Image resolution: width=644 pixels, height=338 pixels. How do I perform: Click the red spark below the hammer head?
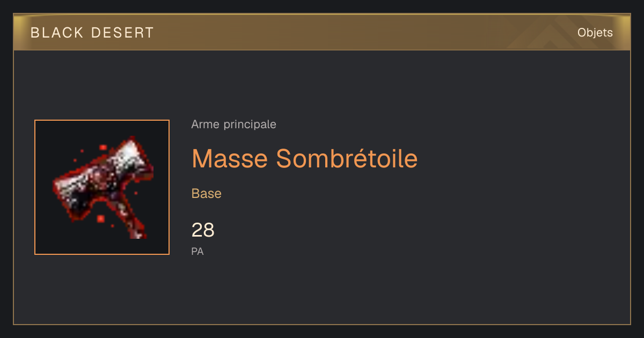(x=100, y=218)
